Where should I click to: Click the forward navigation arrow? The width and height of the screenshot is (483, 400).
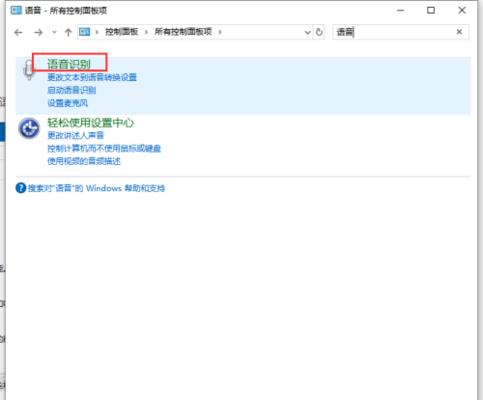[x=38, y=32]
